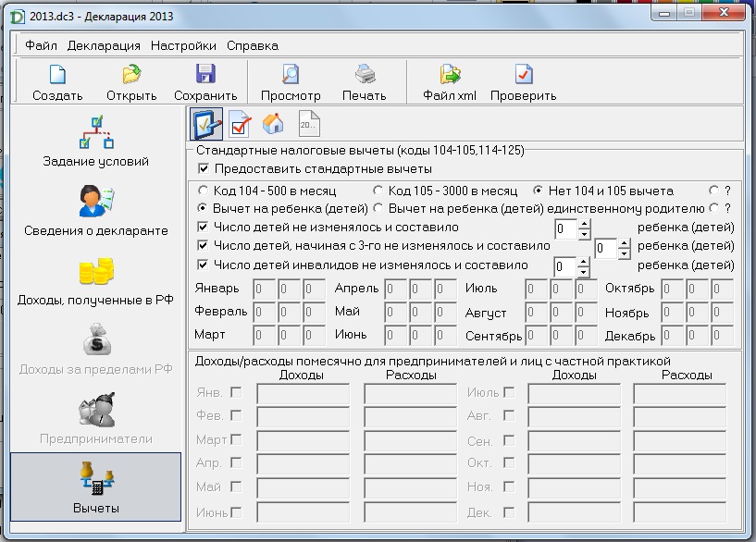Increase children from third spinner up arrow
This screenshot has width=756, height=542.
[624, 244]
